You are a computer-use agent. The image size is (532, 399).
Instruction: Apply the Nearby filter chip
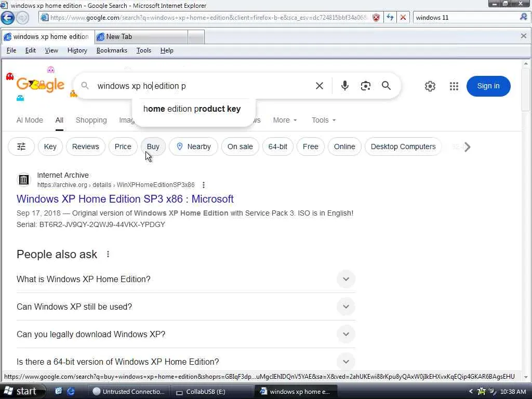point(193,147)
